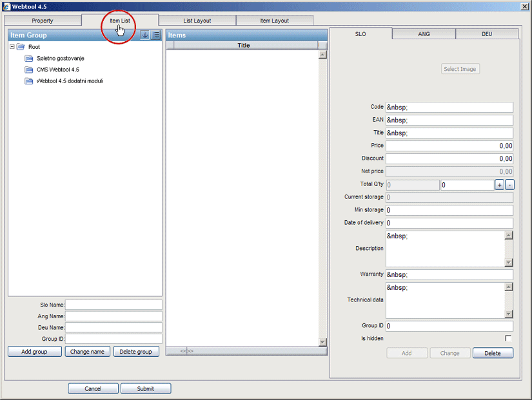The width and height of the screenshot is (532, 400).
Task: Switch to the List Layout tab
Action: coord(197,21)
